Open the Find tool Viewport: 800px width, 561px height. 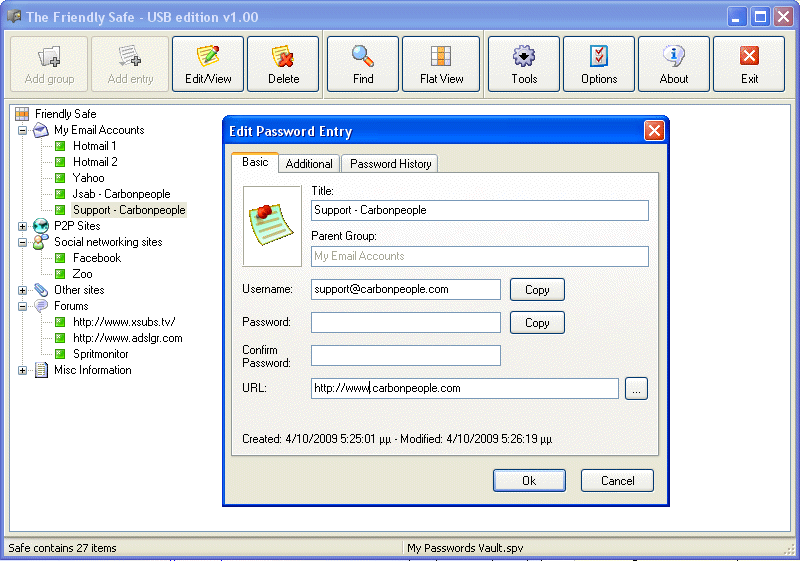[x=363, y=64]
